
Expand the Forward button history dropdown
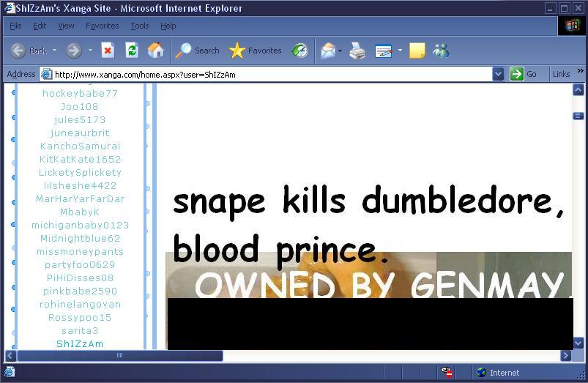(x=90, y=51)
